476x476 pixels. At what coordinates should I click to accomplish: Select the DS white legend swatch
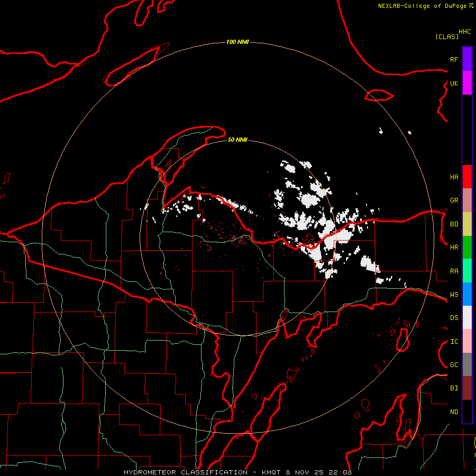point(467,317)
